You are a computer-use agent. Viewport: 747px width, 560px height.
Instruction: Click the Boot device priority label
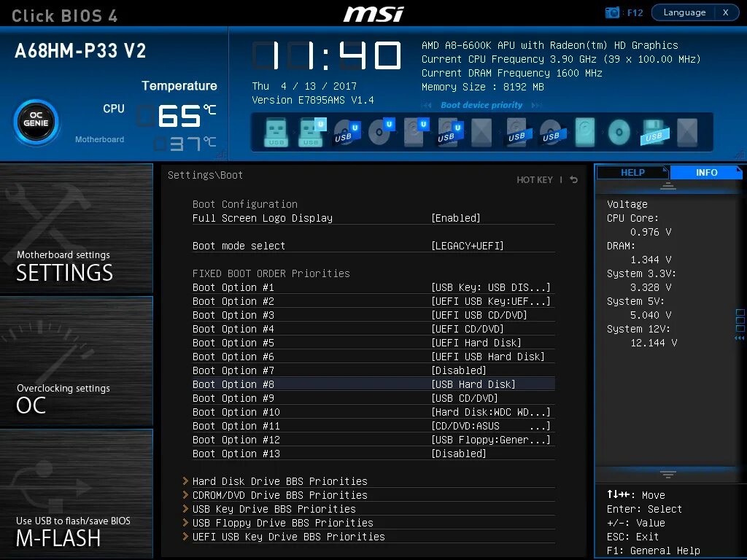coord(481,105)
